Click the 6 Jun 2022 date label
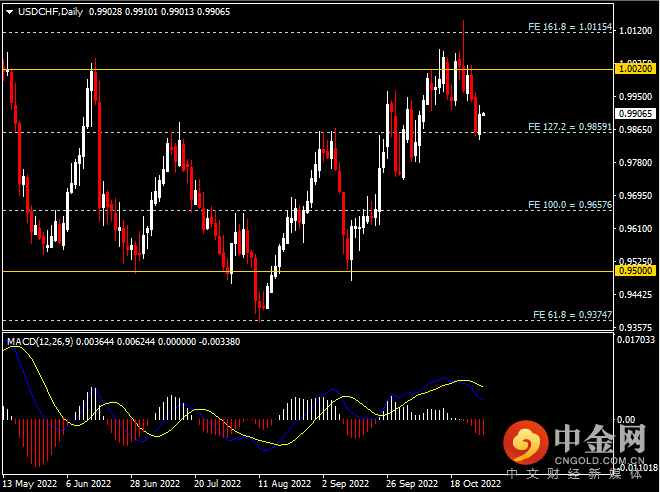Viewport: 660px width, 492px height. (88, 484)
